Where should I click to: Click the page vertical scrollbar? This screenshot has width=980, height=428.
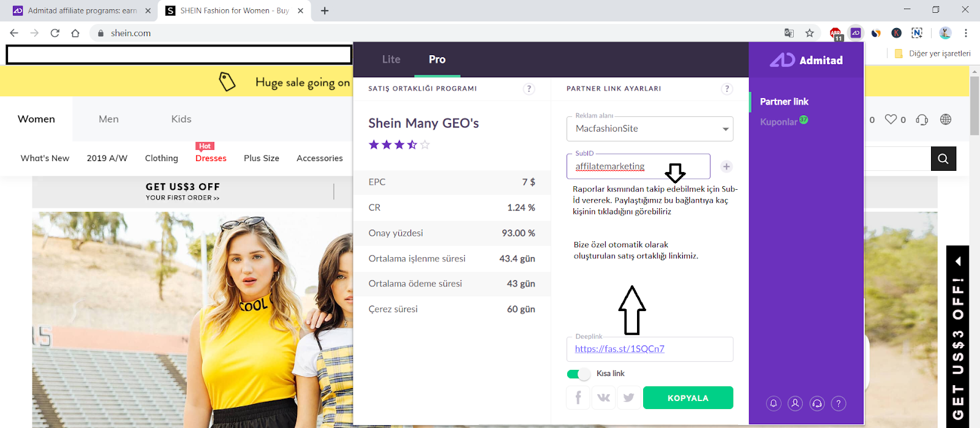(x=974, y=106)
